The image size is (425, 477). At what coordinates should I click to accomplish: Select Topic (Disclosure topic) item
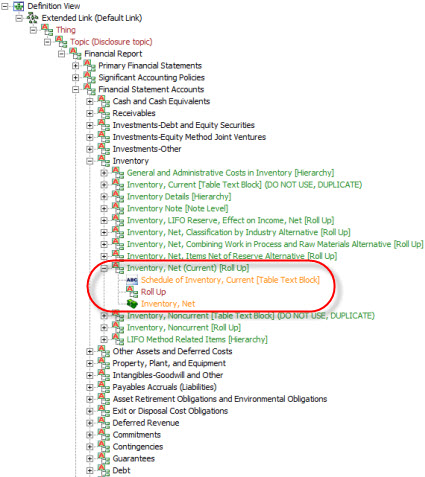click(111, 42)
